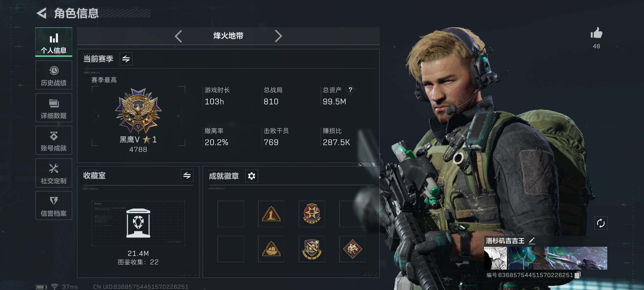Open the 历史战绩 tab

point(54,75)
